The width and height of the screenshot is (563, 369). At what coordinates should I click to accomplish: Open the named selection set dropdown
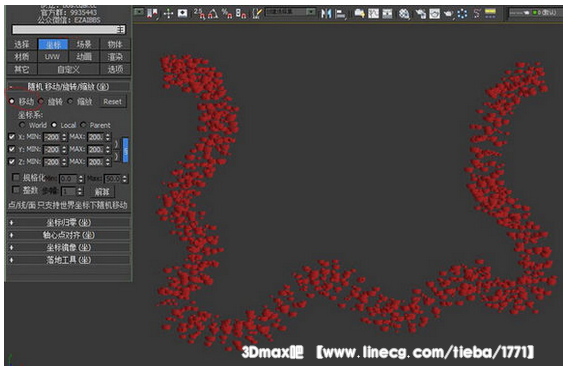pos(290,13)
